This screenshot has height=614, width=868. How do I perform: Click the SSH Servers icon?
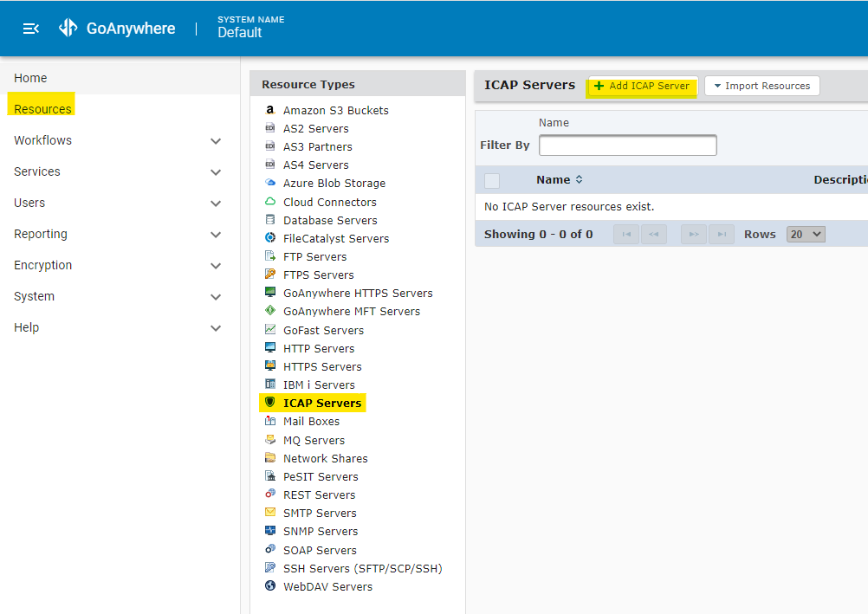pyautogui.click(x=270, y=567)
